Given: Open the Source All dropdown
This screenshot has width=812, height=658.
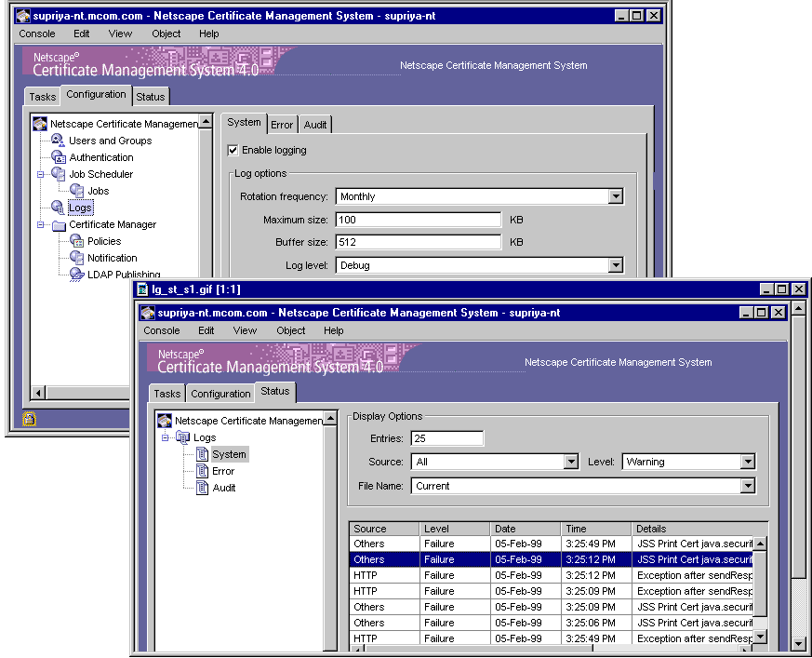Looking at the screenshot, I should point(571,462).
